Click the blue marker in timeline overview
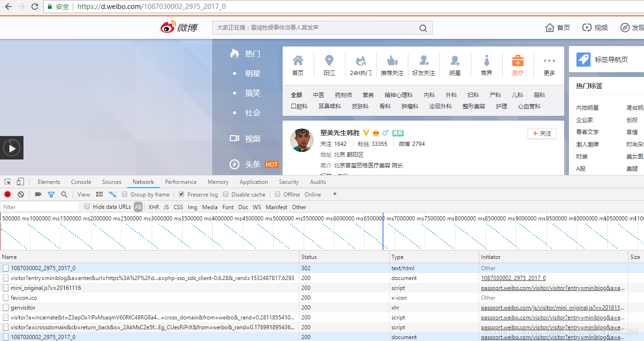The image size is (644, 341). point(383,231)
